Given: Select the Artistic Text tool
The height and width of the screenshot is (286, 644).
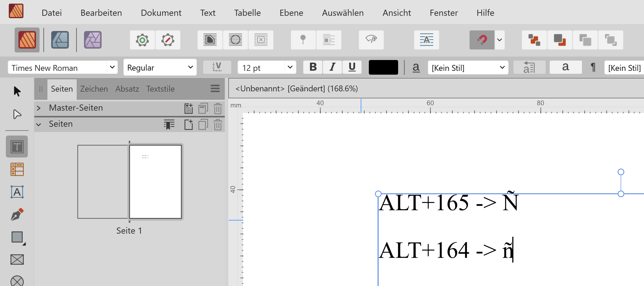Looking at the screenshot, I should point(17,192).
